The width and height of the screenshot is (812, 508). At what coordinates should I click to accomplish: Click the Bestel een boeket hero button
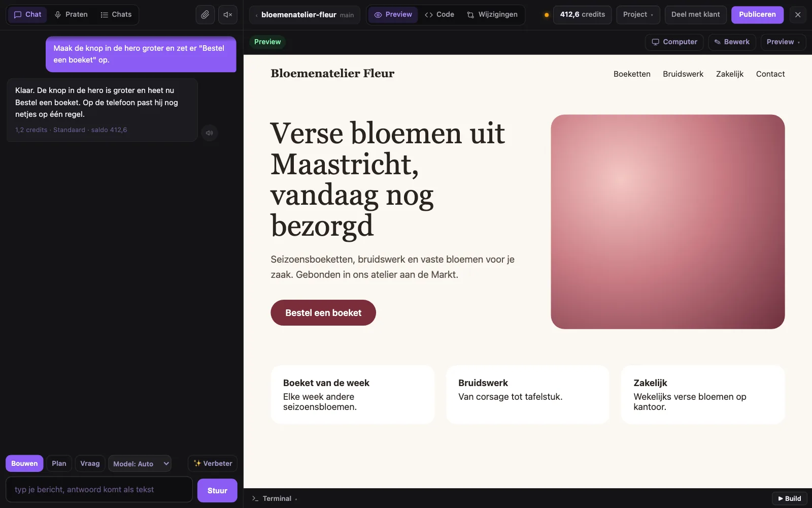click(323, 313)
